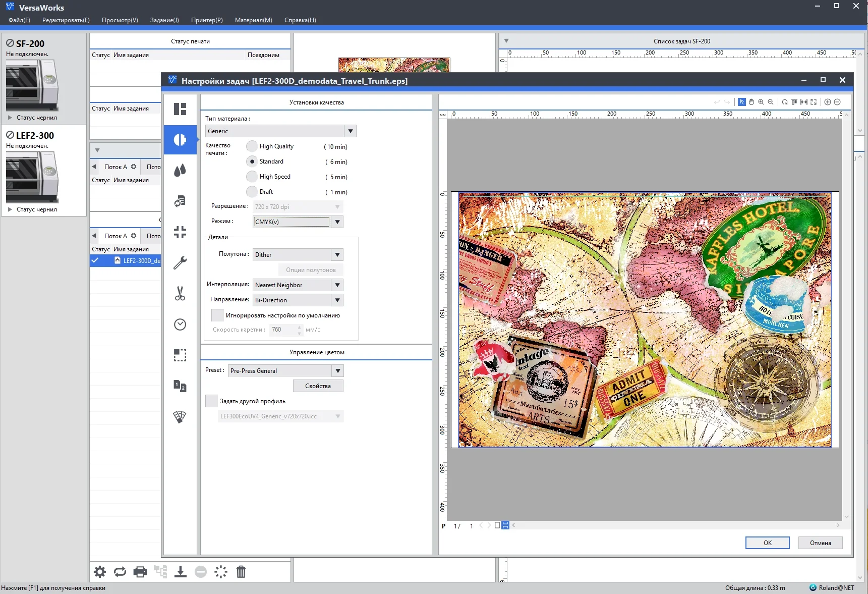Screen dimensions: 868x594
Task: Open the clock job history icon
Action: [180, 325]
